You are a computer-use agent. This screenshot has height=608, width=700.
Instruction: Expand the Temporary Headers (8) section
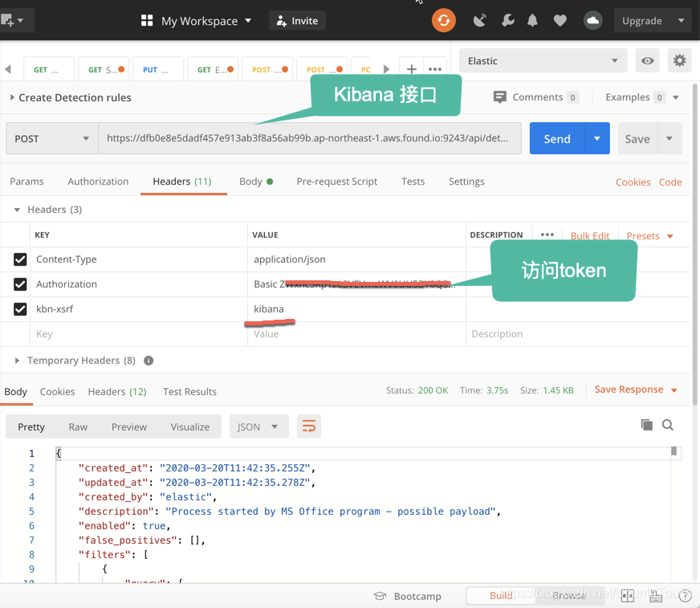[x=17, y=361]
